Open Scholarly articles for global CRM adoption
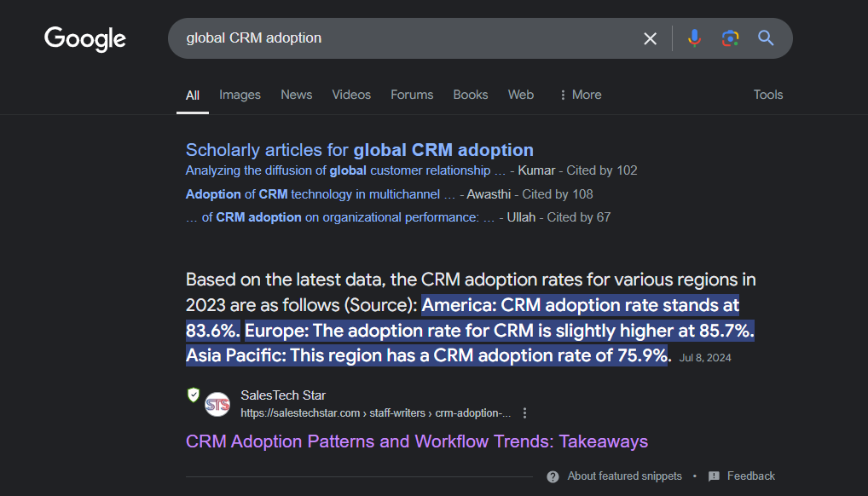 [360, 150]
